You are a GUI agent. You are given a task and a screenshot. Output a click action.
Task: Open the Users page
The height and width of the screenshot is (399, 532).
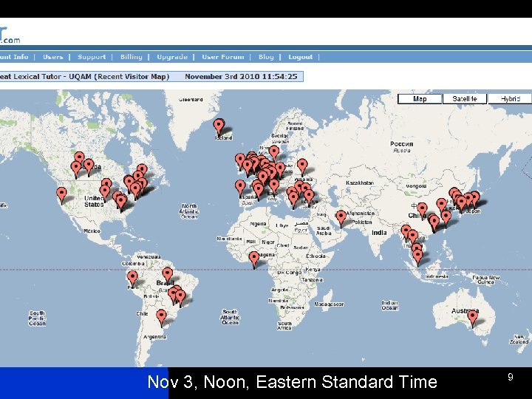(53, 57)
